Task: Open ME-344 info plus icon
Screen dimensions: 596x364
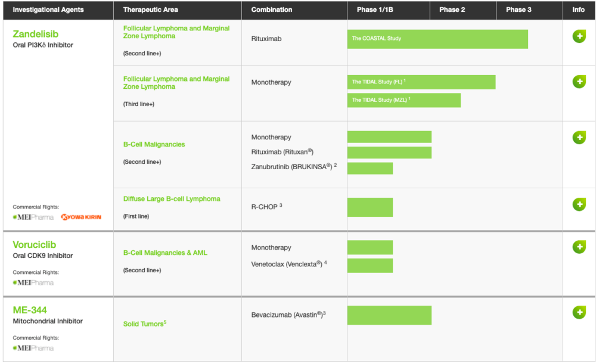Action: [579, 312]
